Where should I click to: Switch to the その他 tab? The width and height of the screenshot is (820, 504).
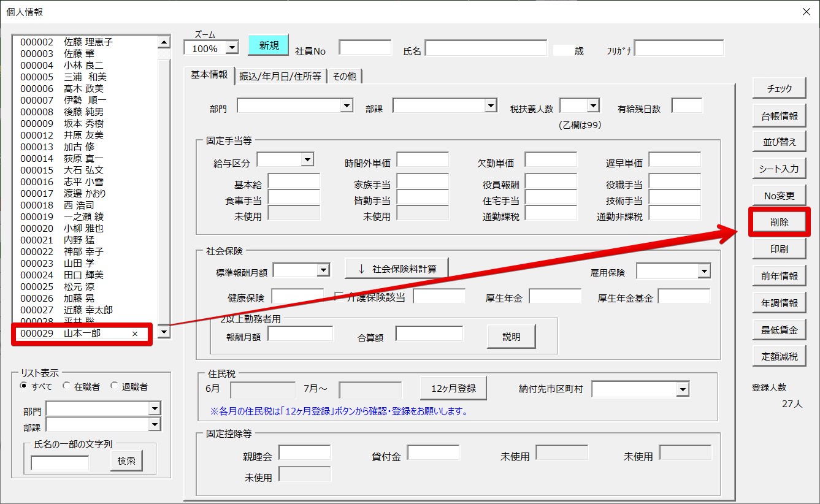click(345, 77)
